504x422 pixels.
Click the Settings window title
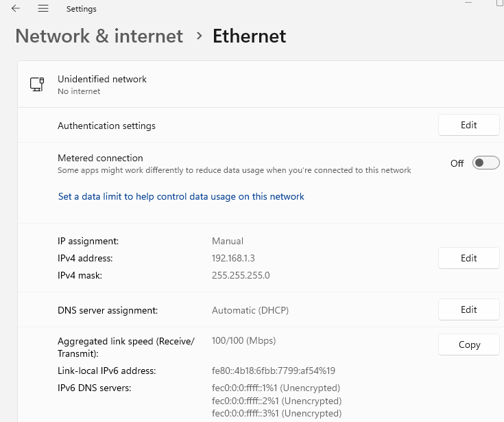(x=82, y=9)
